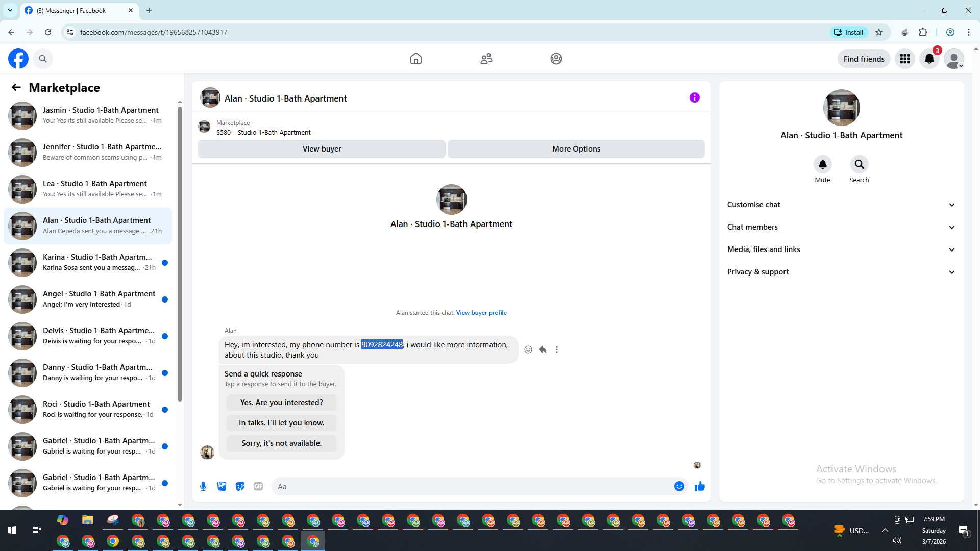Select the Messenger Facebook browser tab
This screenshot has height=551, width=980.
tap(79, 10)
